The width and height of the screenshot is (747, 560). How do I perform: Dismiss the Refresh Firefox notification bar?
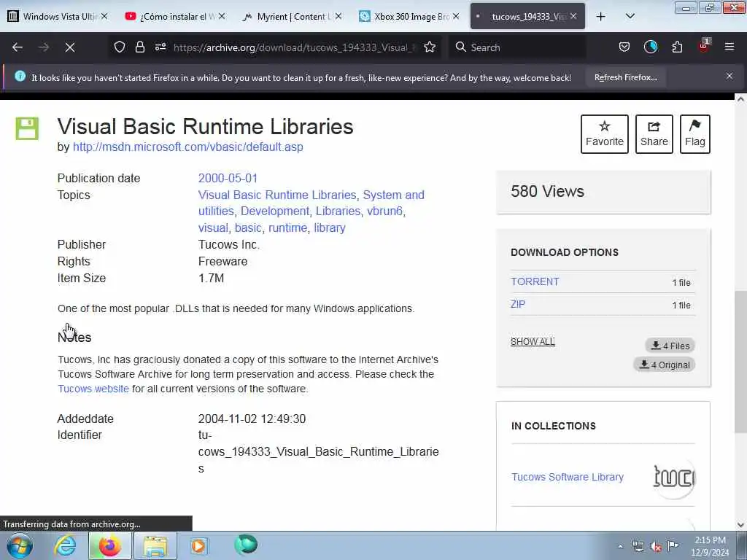729,76
